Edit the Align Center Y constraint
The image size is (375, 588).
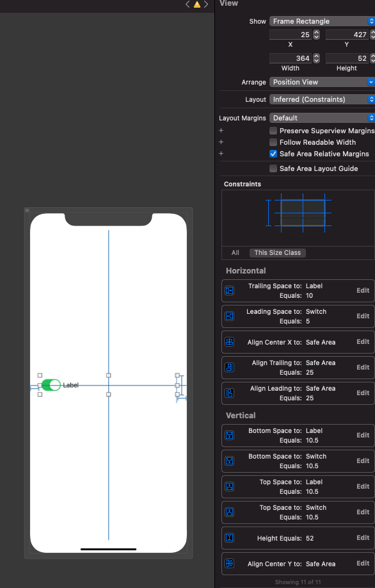click(x=363, y=563)
